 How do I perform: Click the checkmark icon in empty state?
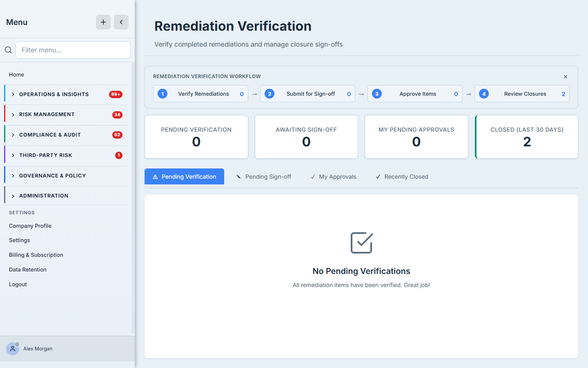361,243
